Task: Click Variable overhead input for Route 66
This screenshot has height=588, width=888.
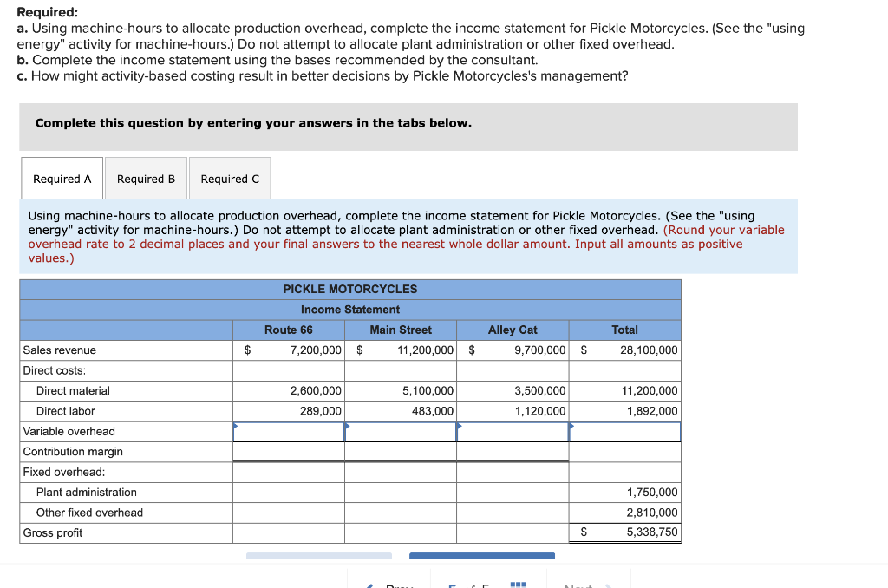Action: pyautogui.click(x=288, y=431)
